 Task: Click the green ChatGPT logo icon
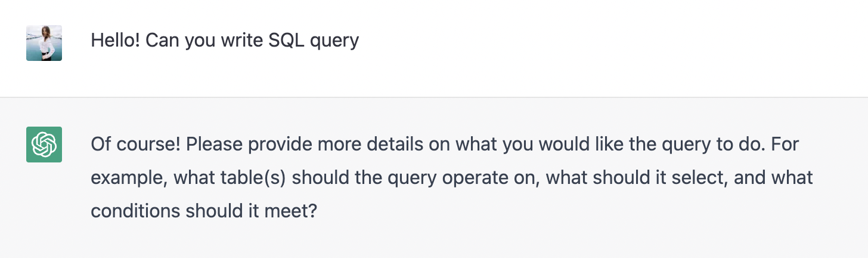pyautogui.click(x=44, y=145)
